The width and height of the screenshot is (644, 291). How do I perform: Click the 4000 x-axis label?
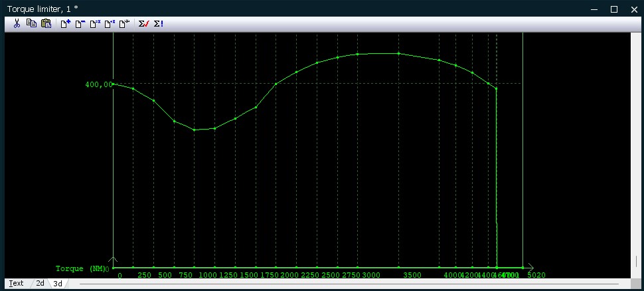[x=453, y=275]
